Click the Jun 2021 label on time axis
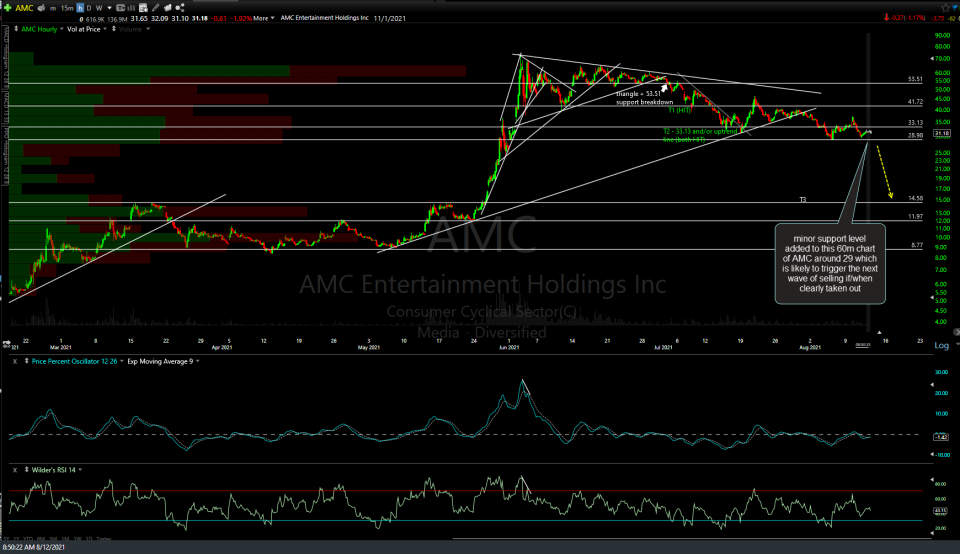Viewport: 960px width, 554px height. pyautogui.click(x=509, y=347)
